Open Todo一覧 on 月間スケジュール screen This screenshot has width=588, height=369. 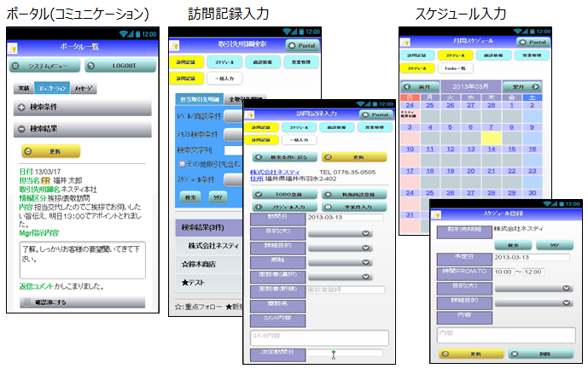point(455,68)
